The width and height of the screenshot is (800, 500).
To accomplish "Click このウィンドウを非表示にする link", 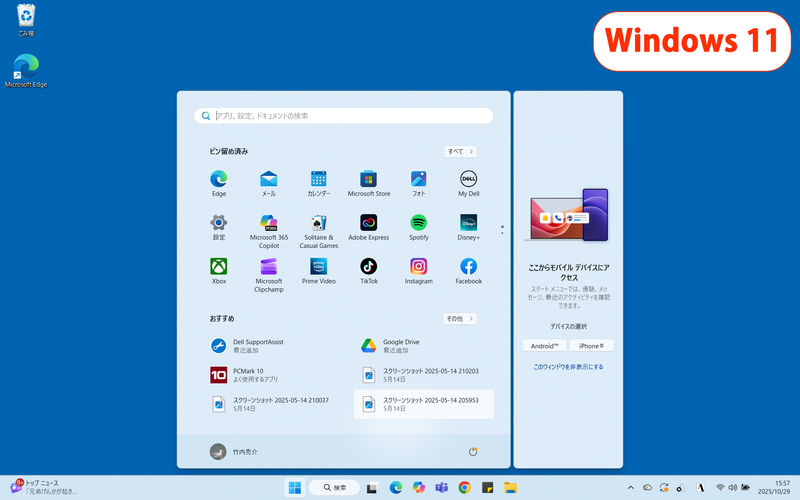I will [x=568, y=367].
